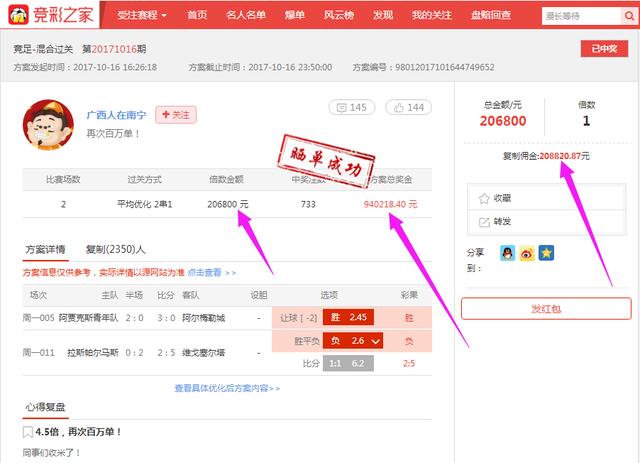The width and height of the screenshot is (640, 463).
Task: Click the 发红包 button
Action: pos(546,309)
